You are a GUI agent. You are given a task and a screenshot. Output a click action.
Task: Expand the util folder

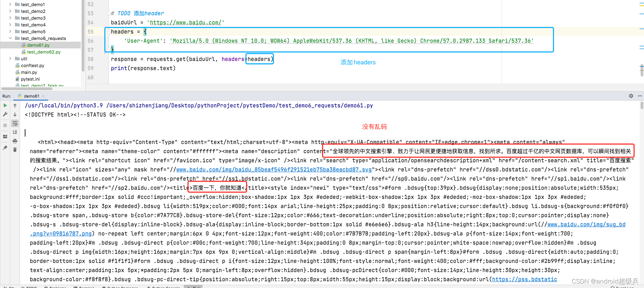(x=10, y=59)
